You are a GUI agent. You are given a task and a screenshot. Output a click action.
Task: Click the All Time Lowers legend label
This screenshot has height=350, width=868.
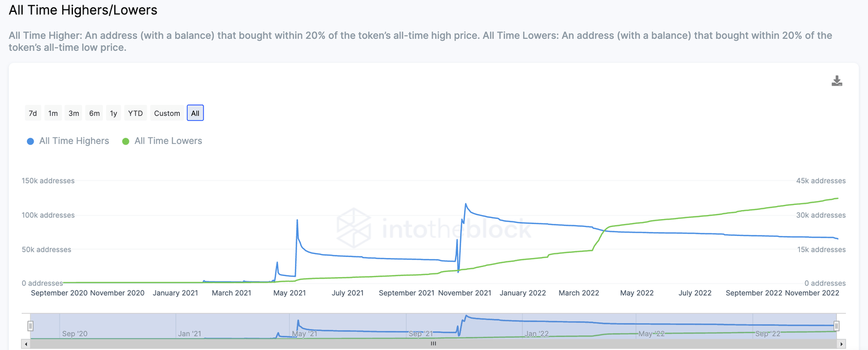tap(168, 141)
